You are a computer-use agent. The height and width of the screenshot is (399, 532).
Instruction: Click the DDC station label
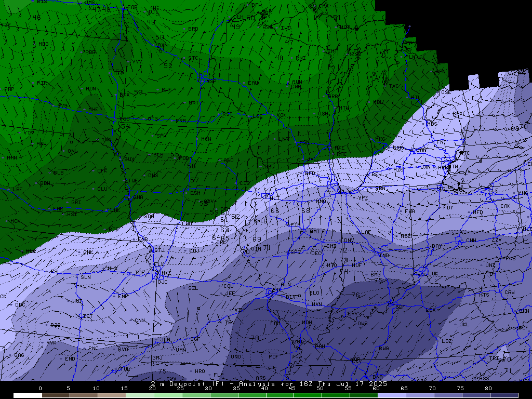(x=20, y=305)
